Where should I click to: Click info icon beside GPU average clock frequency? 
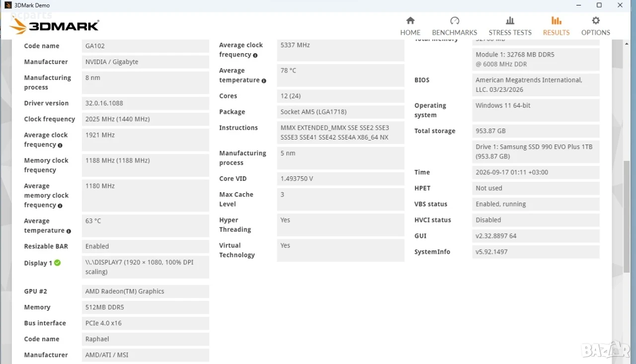(60, 146)
